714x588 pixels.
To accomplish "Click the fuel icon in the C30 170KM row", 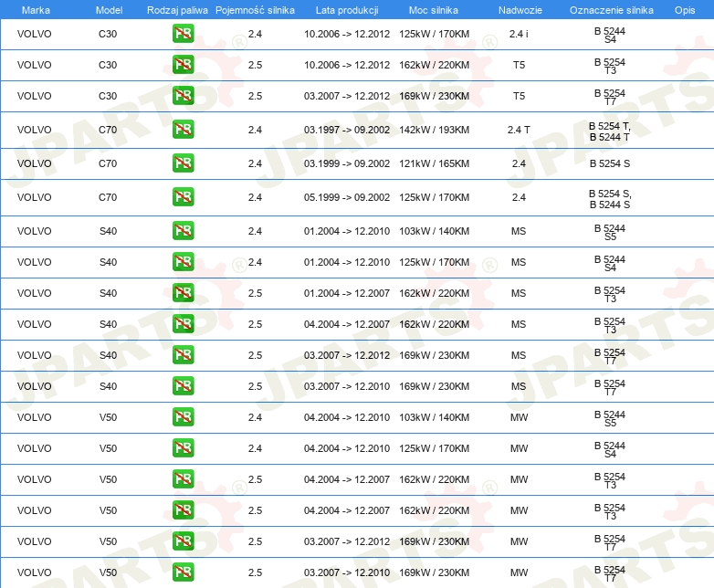I will click(183, 35).
